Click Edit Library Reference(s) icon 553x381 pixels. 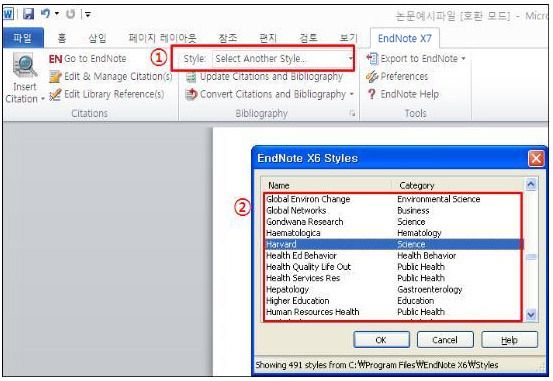(x=55, y=94)
